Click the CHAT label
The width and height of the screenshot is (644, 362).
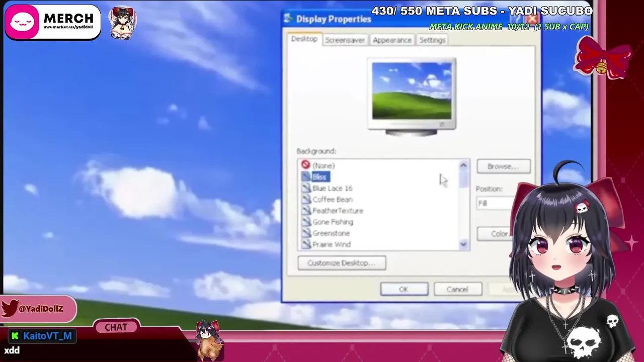point(116,327)
